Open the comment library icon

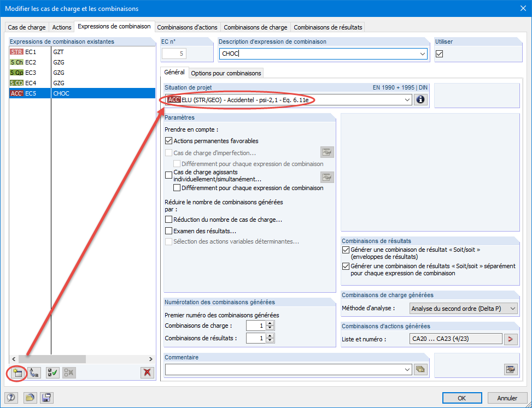tap(420, 370)
